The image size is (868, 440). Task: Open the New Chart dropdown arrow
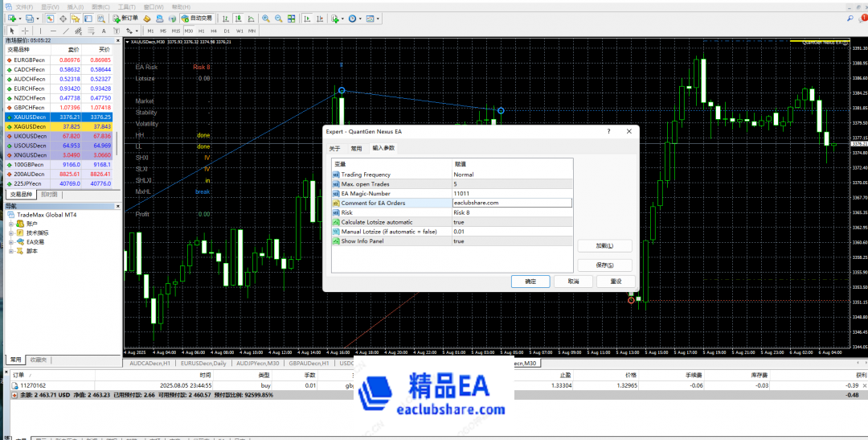pyautogui.click(x=20, y=19)
